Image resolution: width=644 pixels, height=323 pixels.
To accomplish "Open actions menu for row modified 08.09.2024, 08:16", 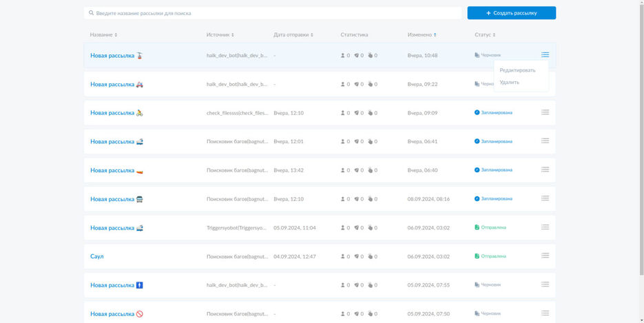I will click(545, 198).
